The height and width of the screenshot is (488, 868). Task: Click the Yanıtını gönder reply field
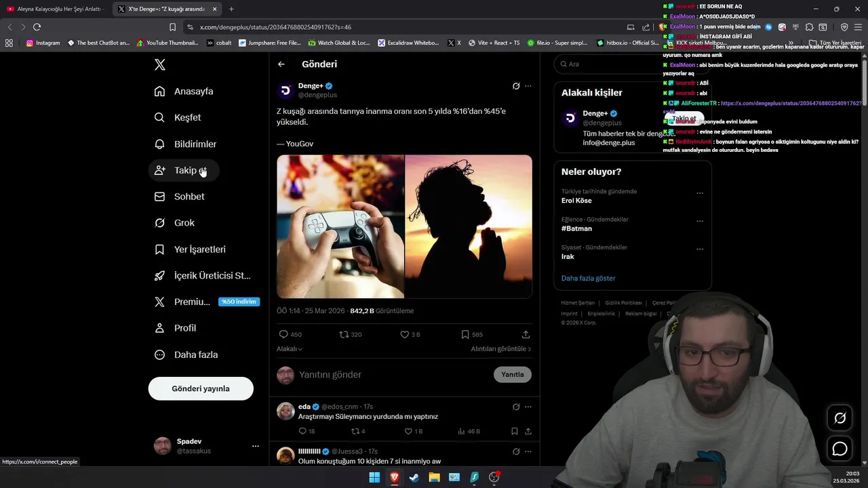pos(393,375)
